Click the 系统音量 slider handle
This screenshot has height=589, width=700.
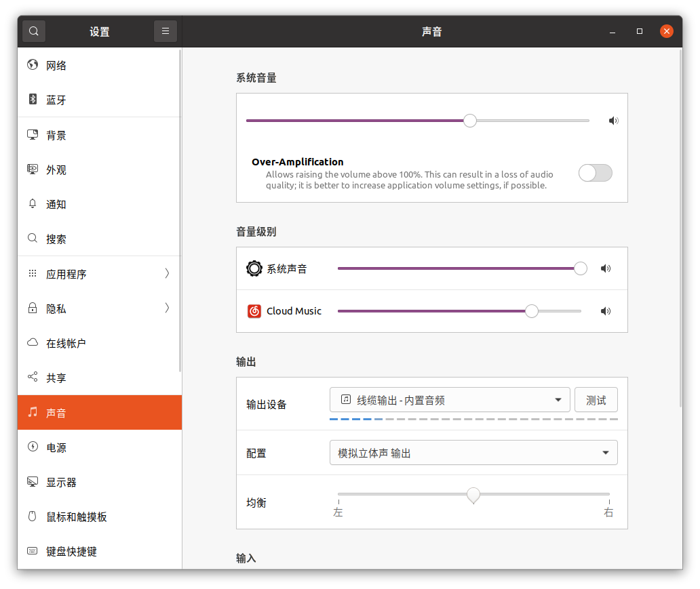point(469,121)
